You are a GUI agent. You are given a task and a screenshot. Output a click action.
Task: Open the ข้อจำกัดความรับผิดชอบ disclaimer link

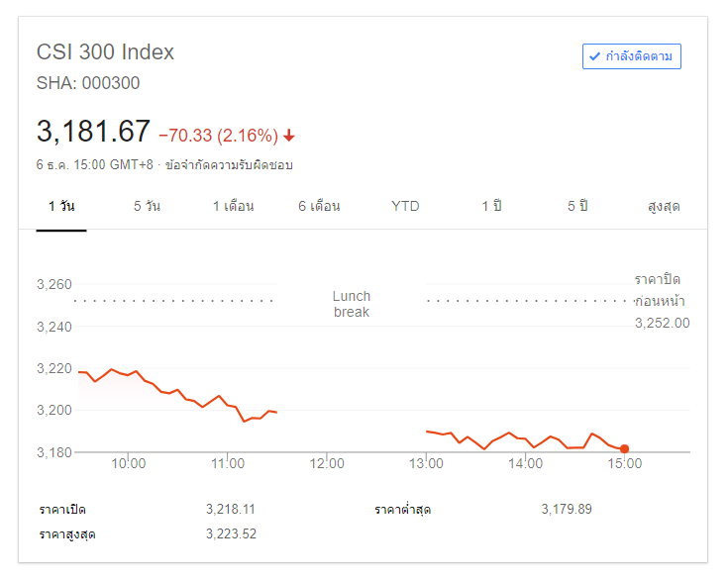pyautogui.click(x=229, y=165)
